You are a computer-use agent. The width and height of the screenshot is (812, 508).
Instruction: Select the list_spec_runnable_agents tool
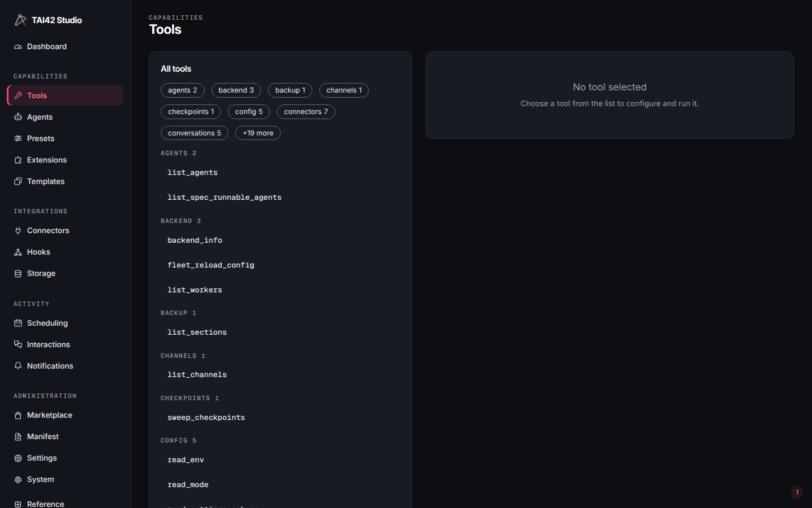[280, 198]
